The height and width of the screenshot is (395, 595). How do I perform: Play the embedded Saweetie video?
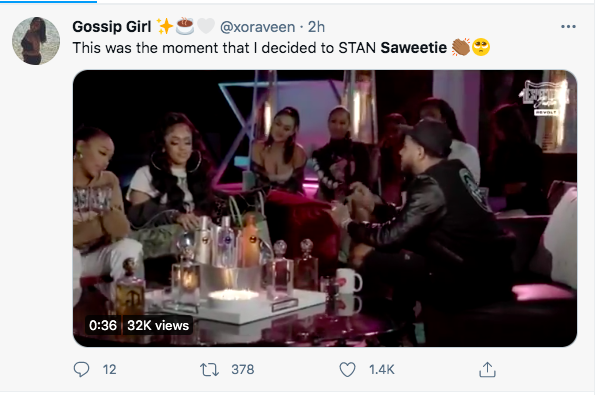click(x=325, y=208)
